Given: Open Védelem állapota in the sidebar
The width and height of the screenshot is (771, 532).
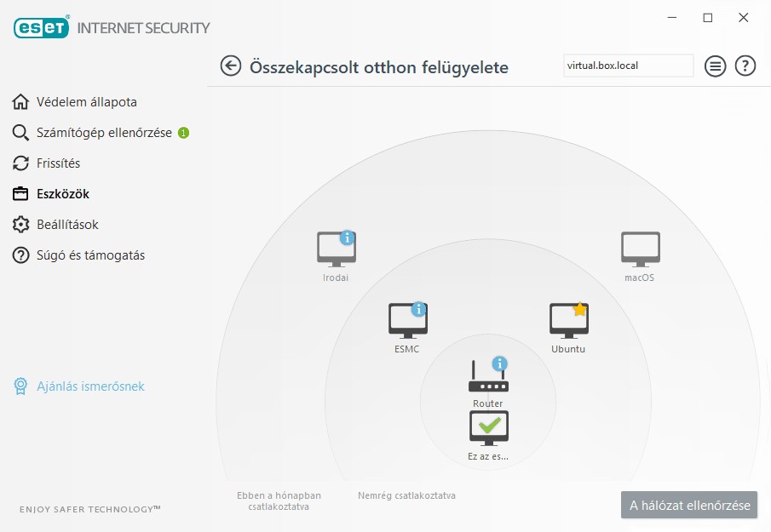Looking at the screenshot, I should pyautogui.click(x=87, y=101).
